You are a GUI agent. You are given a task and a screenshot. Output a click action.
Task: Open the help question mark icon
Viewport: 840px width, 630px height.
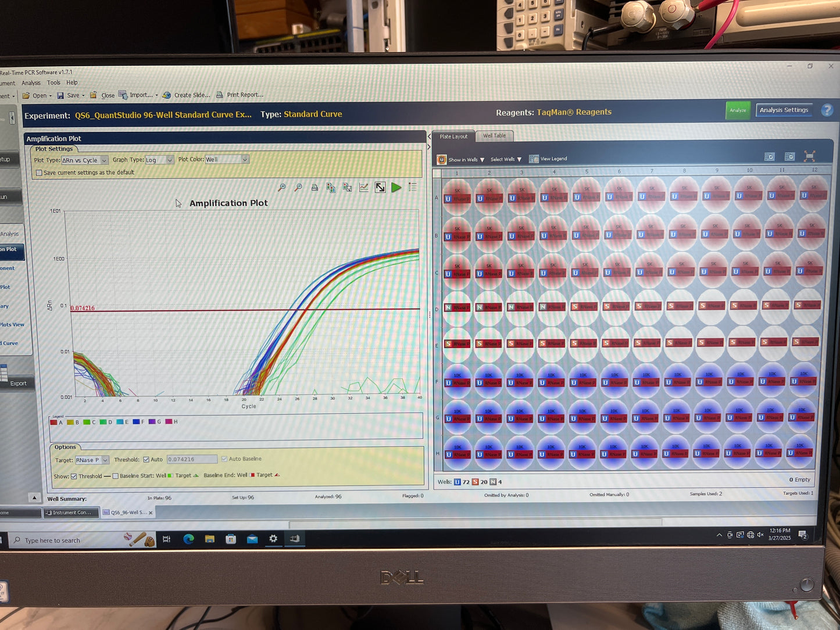click(827, 110)
